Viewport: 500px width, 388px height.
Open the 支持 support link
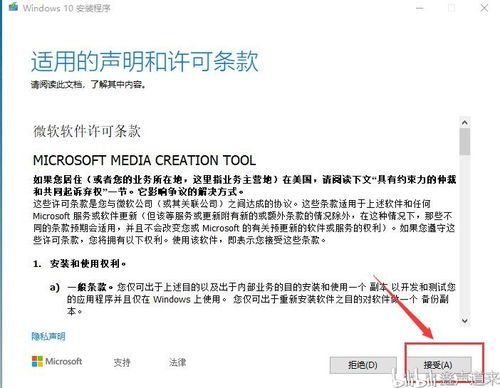122,362
